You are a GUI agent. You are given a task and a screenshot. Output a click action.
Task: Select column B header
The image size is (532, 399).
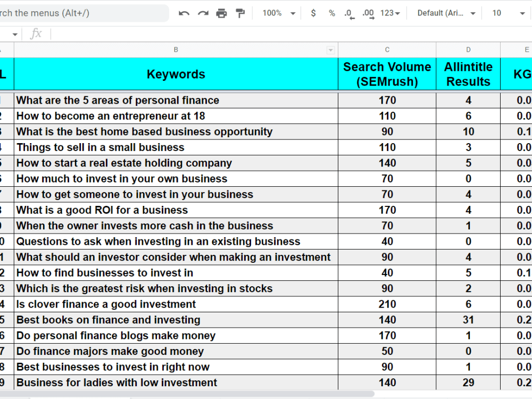click(x=176, y=50)
